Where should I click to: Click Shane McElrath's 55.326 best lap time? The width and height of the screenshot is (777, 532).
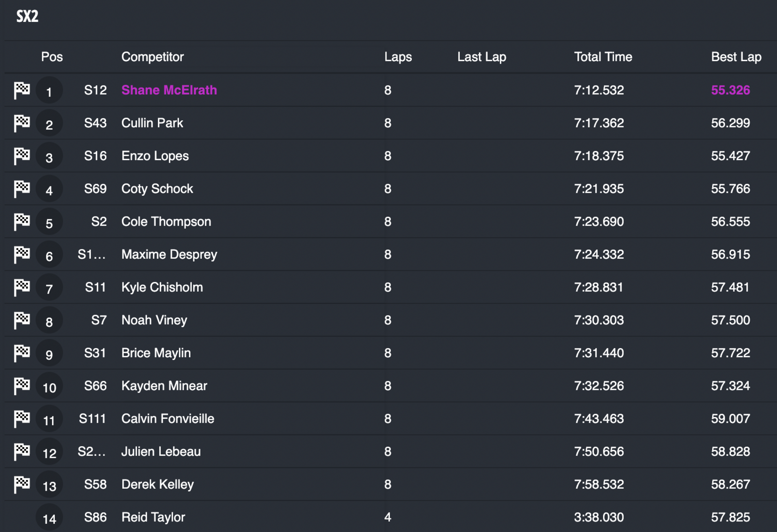[x=730, y=90]
